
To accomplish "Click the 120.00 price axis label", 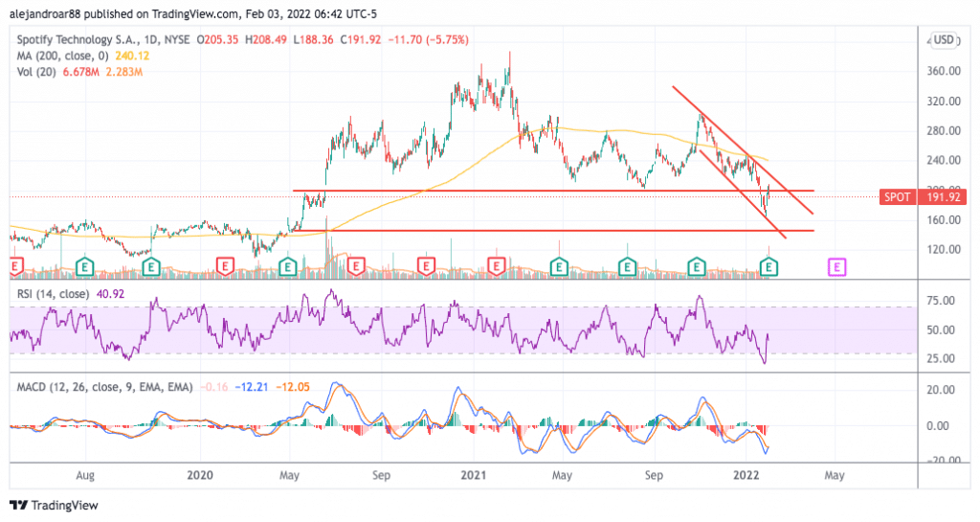I will 943,249.
